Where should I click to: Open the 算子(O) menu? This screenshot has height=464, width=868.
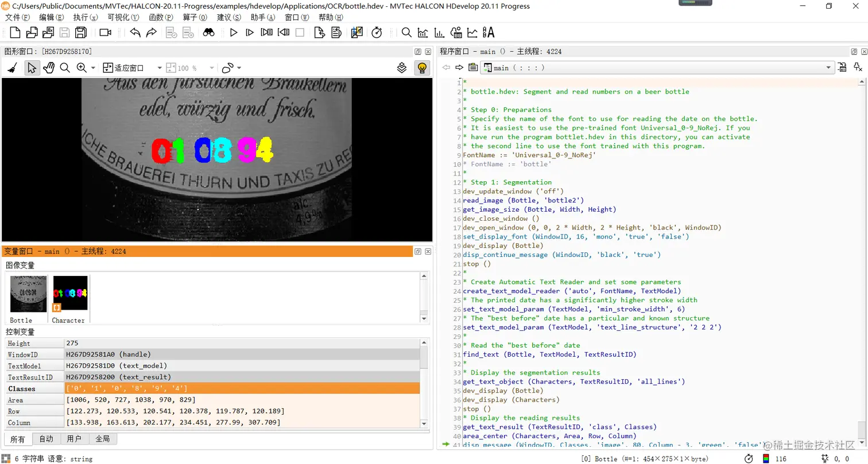[195, 17]
